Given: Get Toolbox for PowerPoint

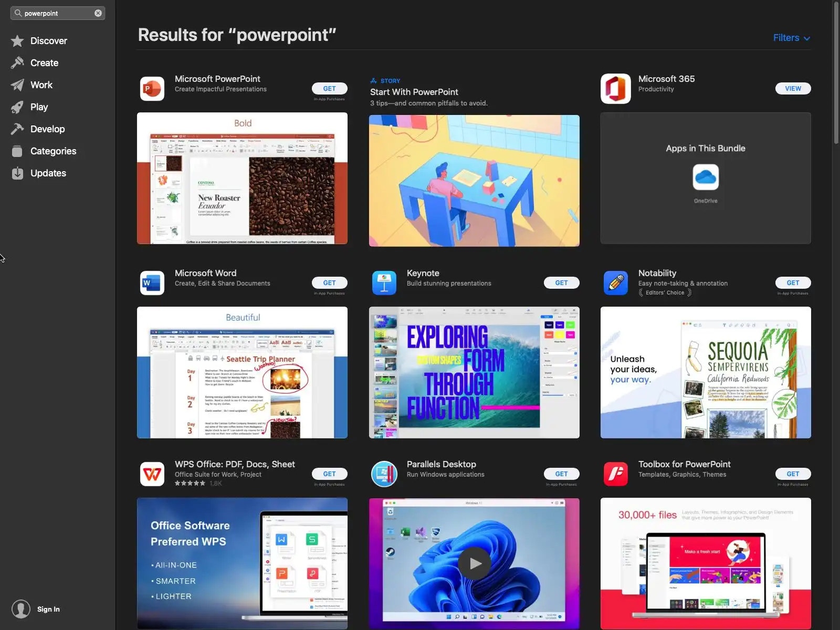Looking at the screenshot, I should (x=793, y=474).
